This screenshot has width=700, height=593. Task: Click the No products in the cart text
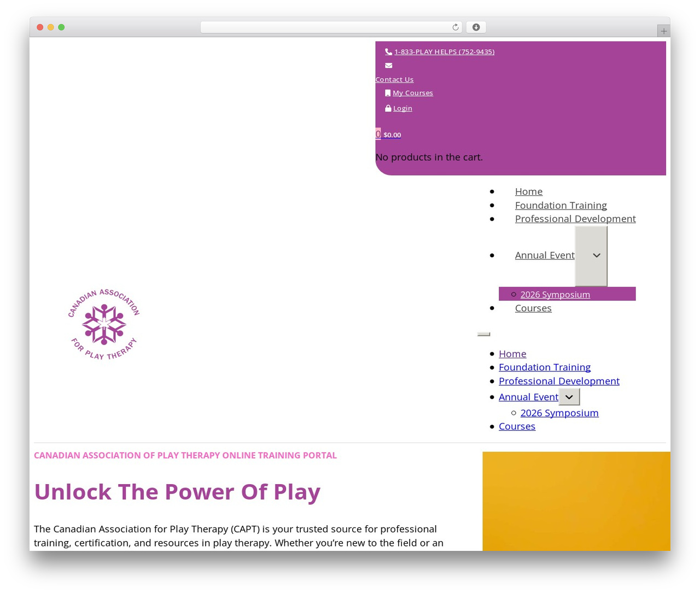pyautogui.click(x=429, y=158)
